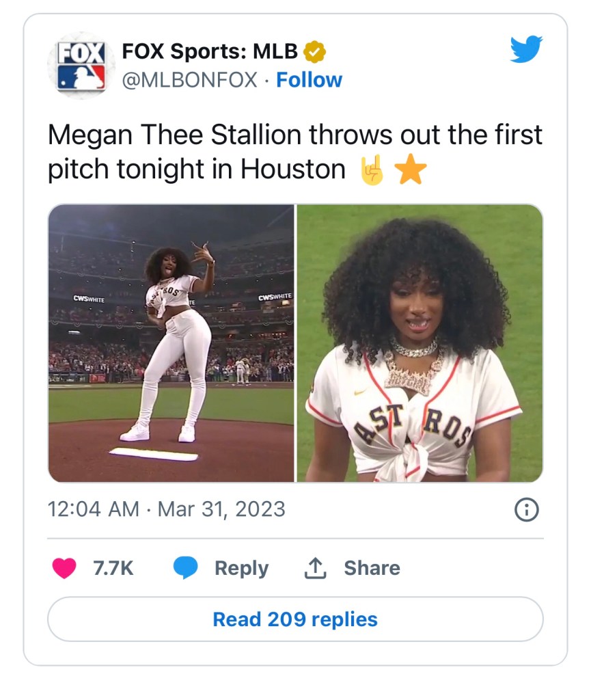This screenshot has width=591, height=700.
Task: Open the FOX Sports: MLB display name
Action: coord(210,51)
